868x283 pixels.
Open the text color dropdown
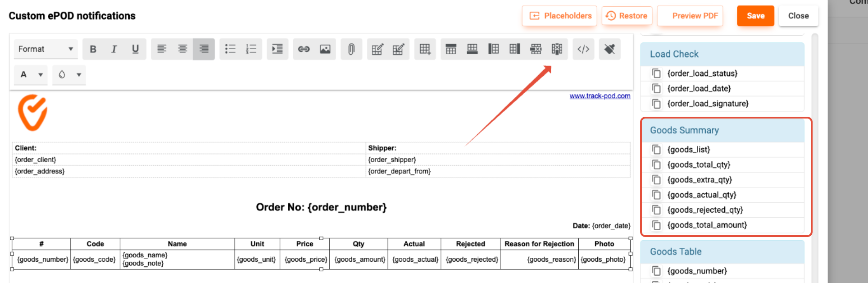tap(31, 75)
